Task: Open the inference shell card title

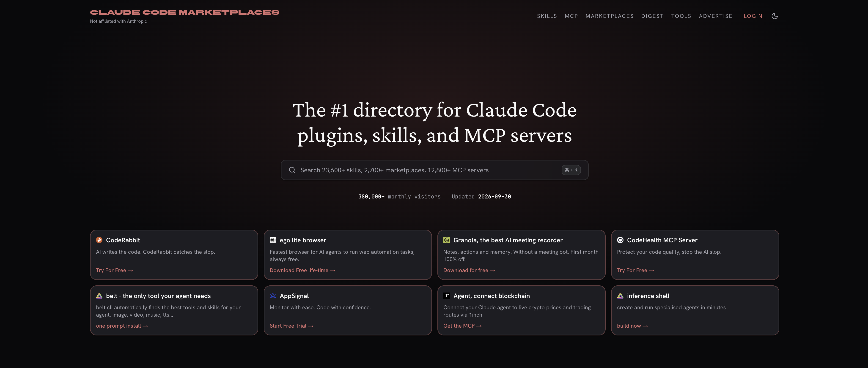Action: point(648,296)
